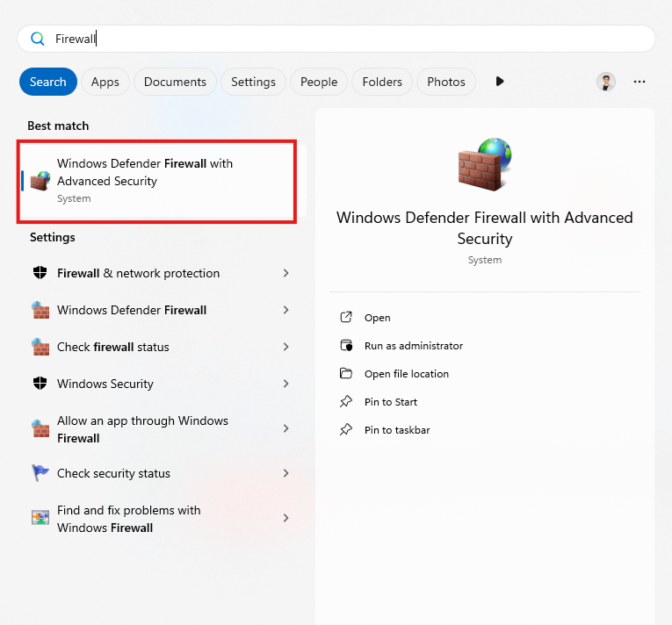The image size is (672, 625).
Task: Choose Run as administrator
Action: point(413,346)
